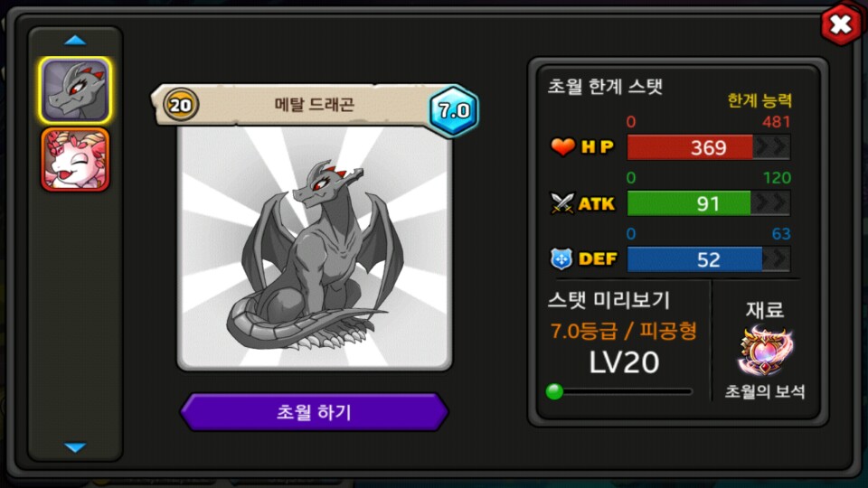Click the down arrow below the dragon list
The height and width of the screenshot is (488, 868).
(75, 447)
